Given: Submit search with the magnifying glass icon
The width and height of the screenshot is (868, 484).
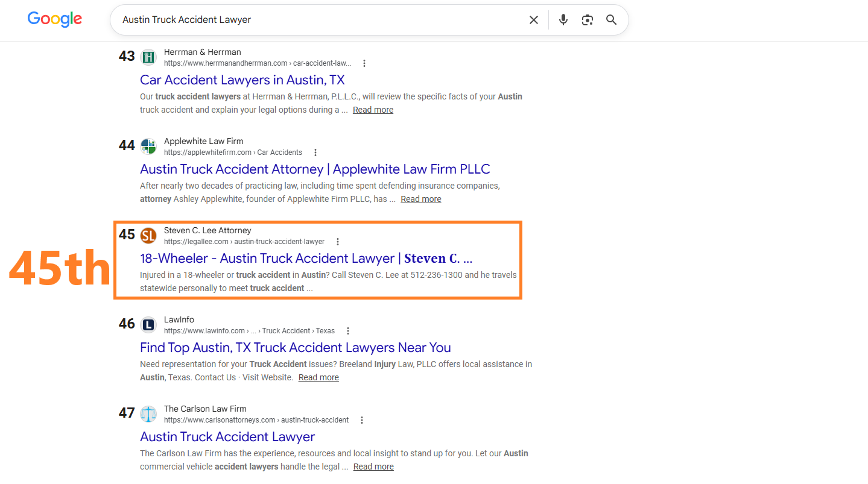Looking at the screenshot, I should coord(612,20).
